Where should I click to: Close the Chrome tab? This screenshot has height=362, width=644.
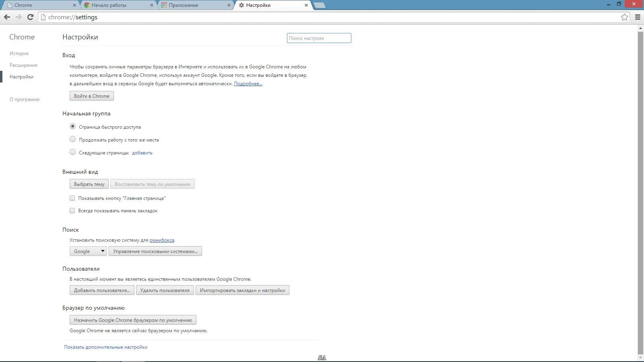point(74,5)
